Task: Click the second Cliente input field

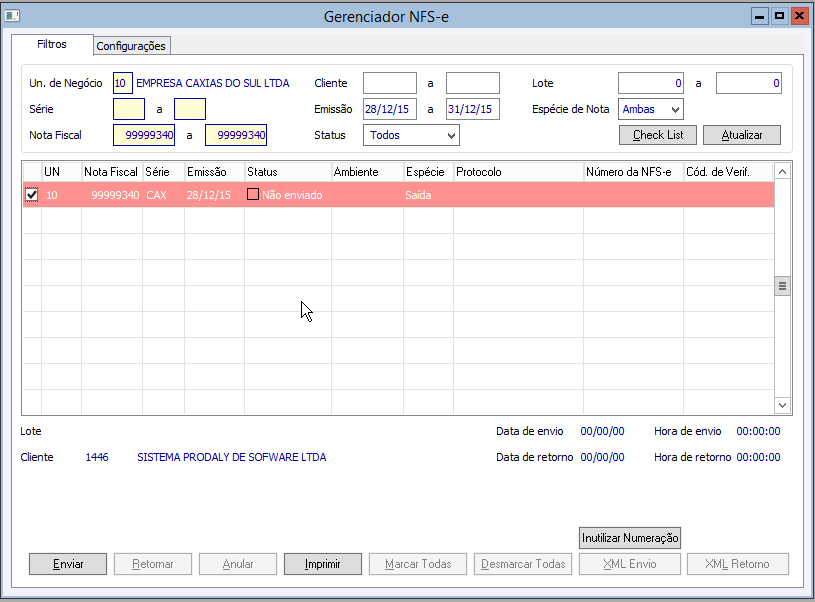Action: pyautogui.click(x=473, y=83)
